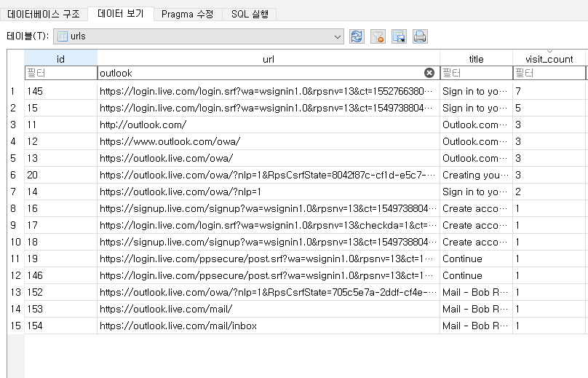This screenshot has height=378, width=588.
Task: Click the url filter field containing 'outlook'
Action: click(269, 73)
